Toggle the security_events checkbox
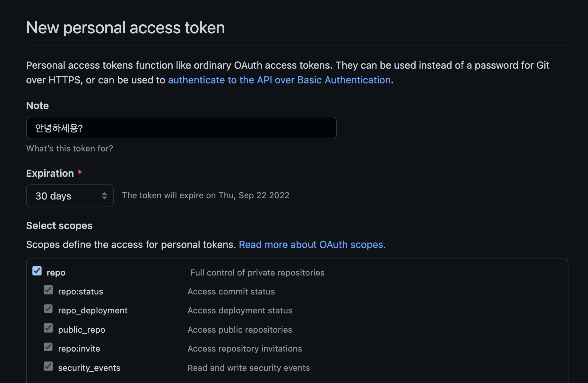The image size is (588, 383). [48, 366]
